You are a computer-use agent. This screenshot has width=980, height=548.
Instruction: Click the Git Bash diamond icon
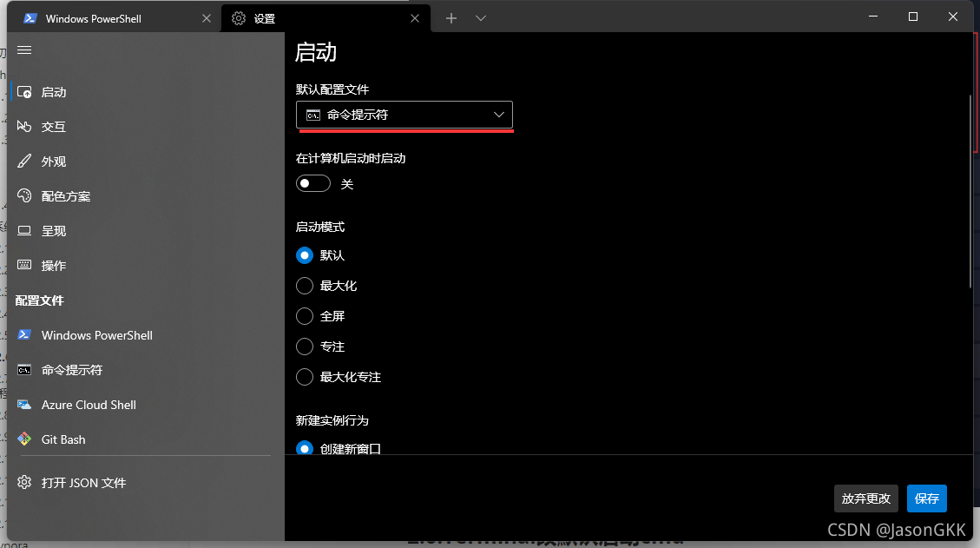(x=24, y=439)
